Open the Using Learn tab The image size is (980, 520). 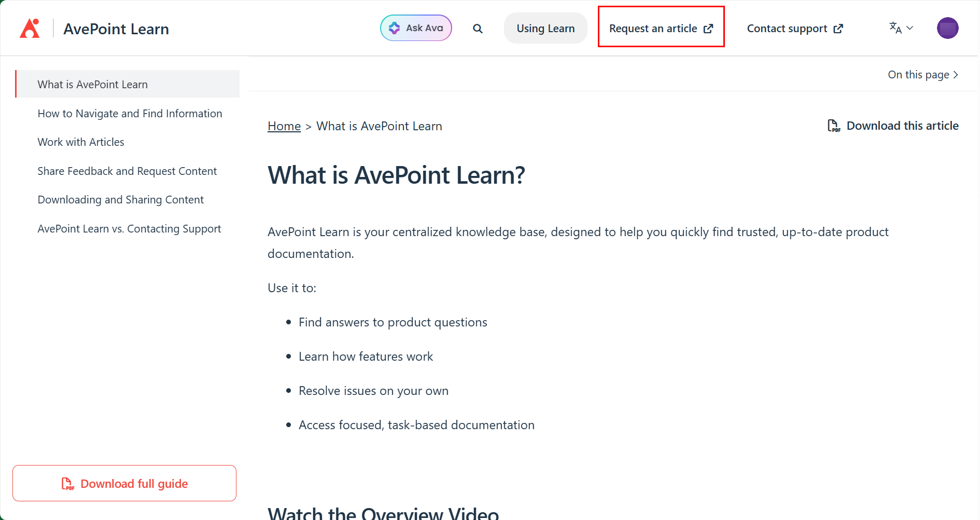coord(545,28)
